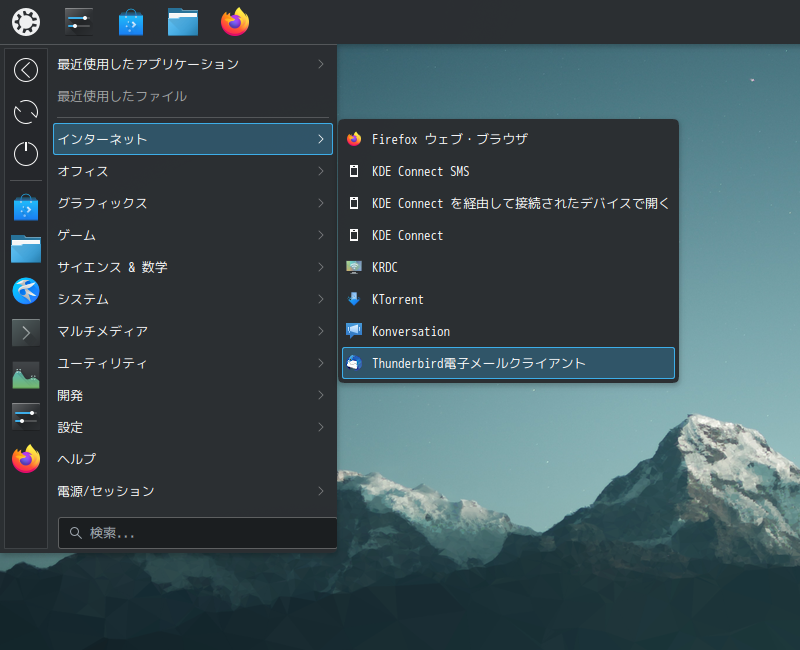Open the 設定 category
Screen dimensions: 800x650
click(193, 427)
